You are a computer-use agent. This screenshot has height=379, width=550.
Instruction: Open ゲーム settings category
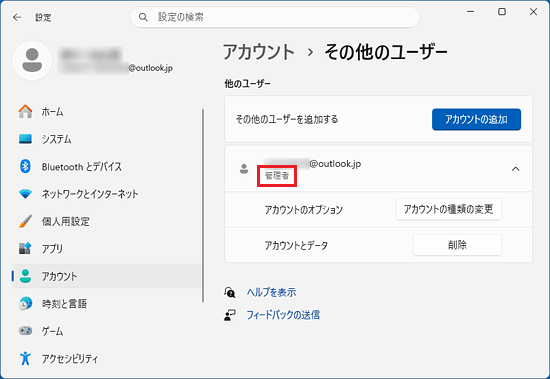coord(107,331)
